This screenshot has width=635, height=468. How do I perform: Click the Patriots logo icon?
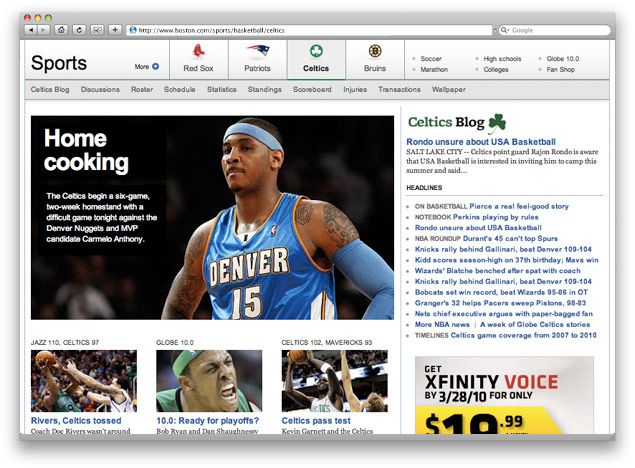tap(258, 51)
